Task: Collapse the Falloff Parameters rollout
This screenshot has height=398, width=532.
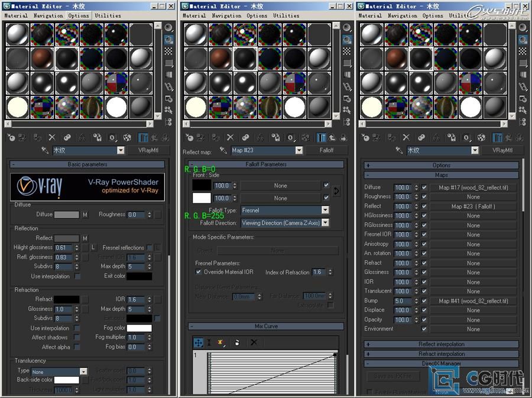Action: [265, 164]
